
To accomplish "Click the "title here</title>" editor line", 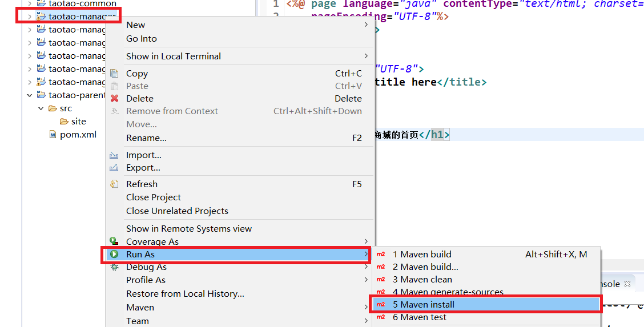I will click(x=431, y=82).
